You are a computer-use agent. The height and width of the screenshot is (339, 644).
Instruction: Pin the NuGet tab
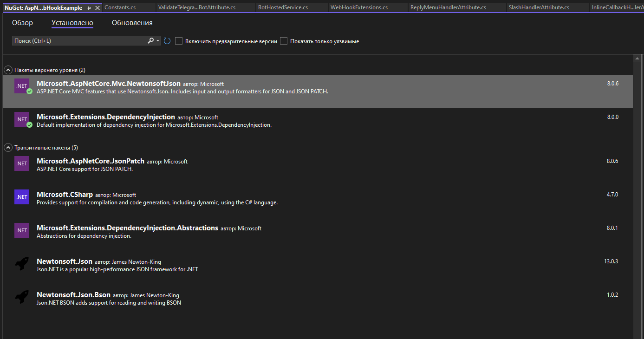coord(89,8)
